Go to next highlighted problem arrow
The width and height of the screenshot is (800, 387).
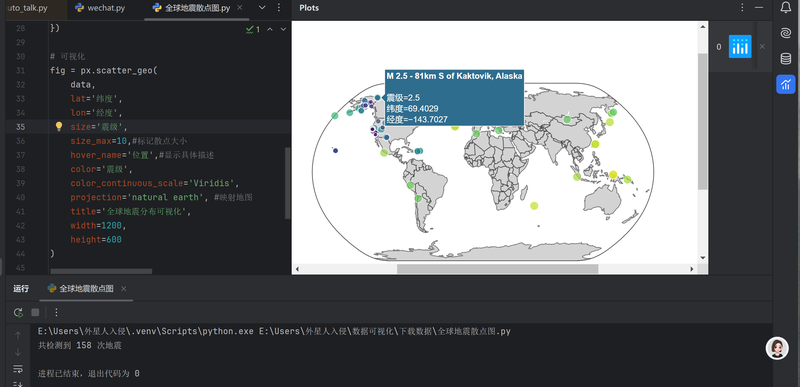pyautogui.click(x=283, y=30)
